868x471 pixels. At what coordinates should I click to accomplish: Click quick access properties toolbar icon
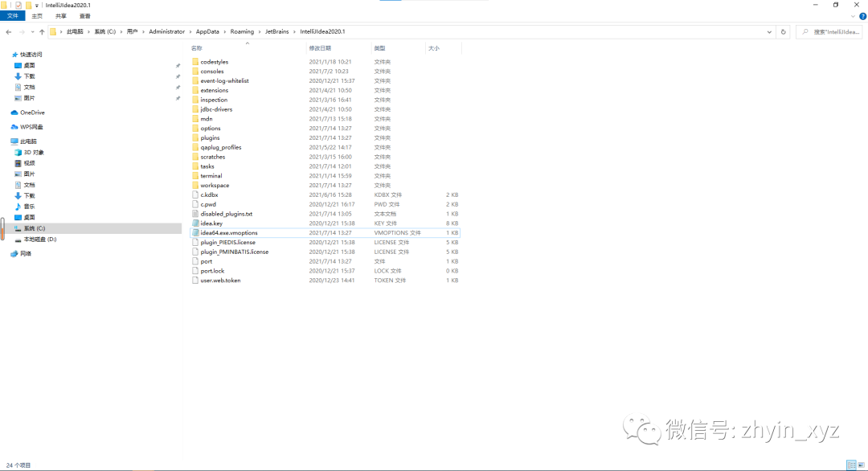[18, 5]
